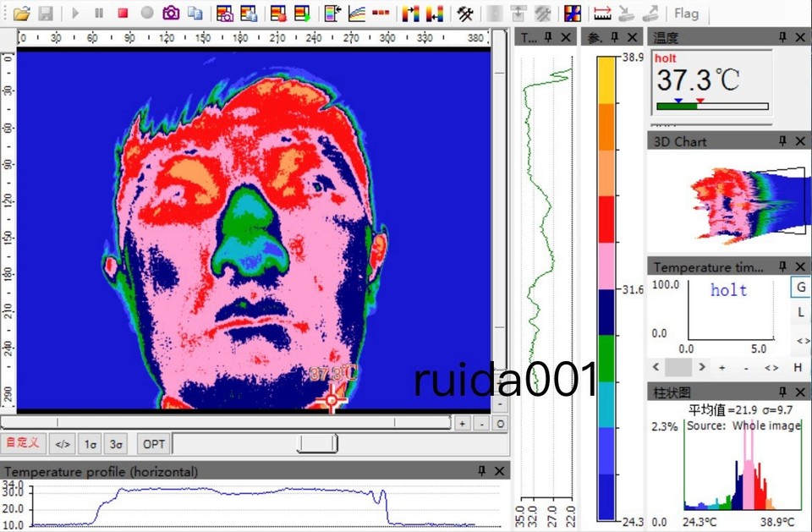Toggle the 3σ range button

(x=116, y=444)
